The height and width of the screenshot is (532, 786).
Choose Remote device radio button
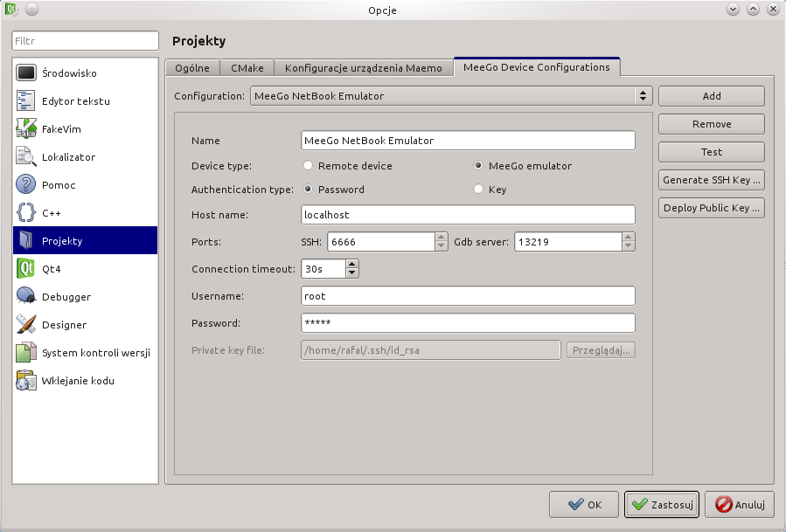pyautogui.click(x=308, y=165)
